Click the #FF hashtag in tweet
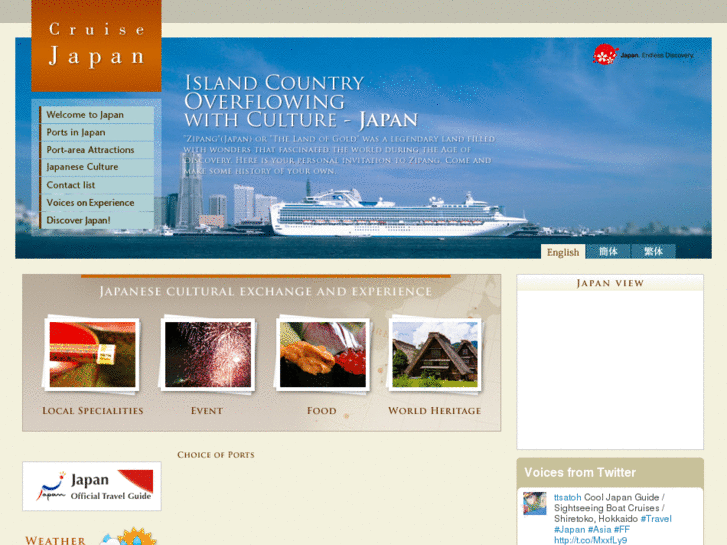 pyautogui.click(x=622, y=530)
